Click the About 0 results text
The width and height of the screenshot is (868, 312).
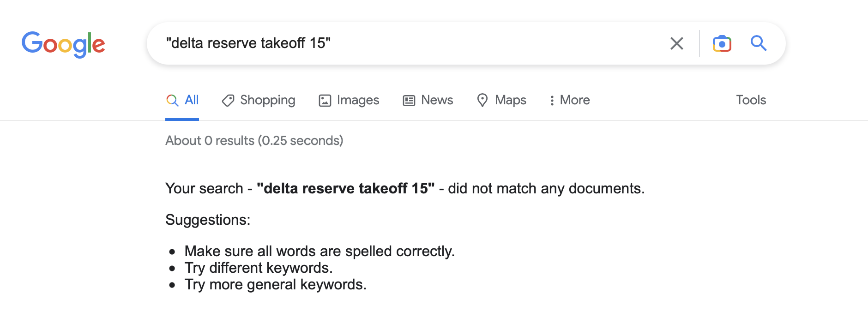[254, 140]
